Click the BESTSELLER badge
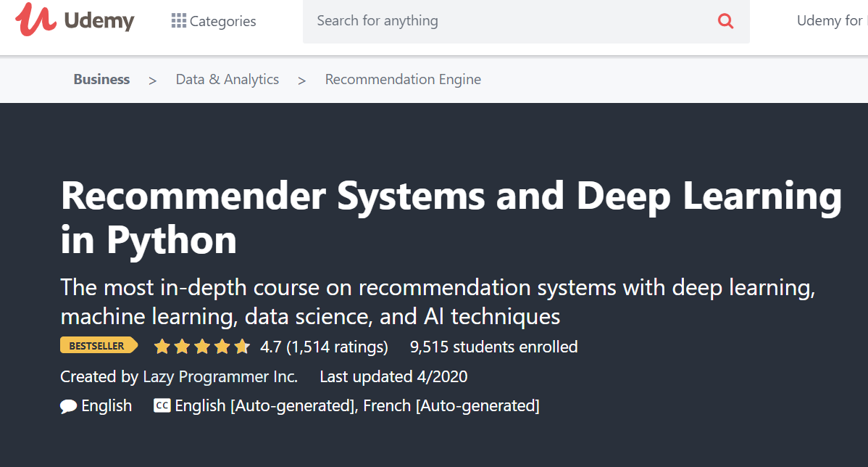Screen dimensions: 868x467 click(99, 345)
